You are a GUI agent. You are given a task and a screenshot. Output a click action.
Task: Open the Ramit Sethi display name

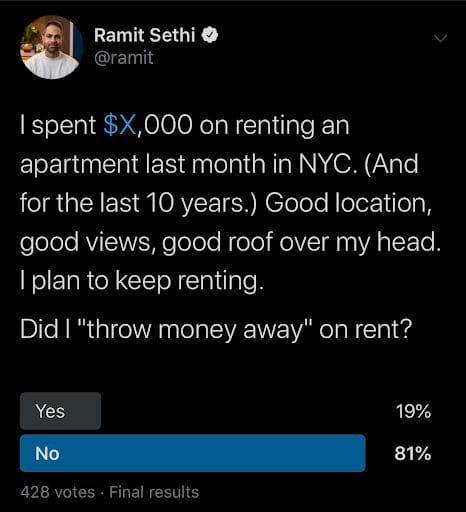(144, 35)
